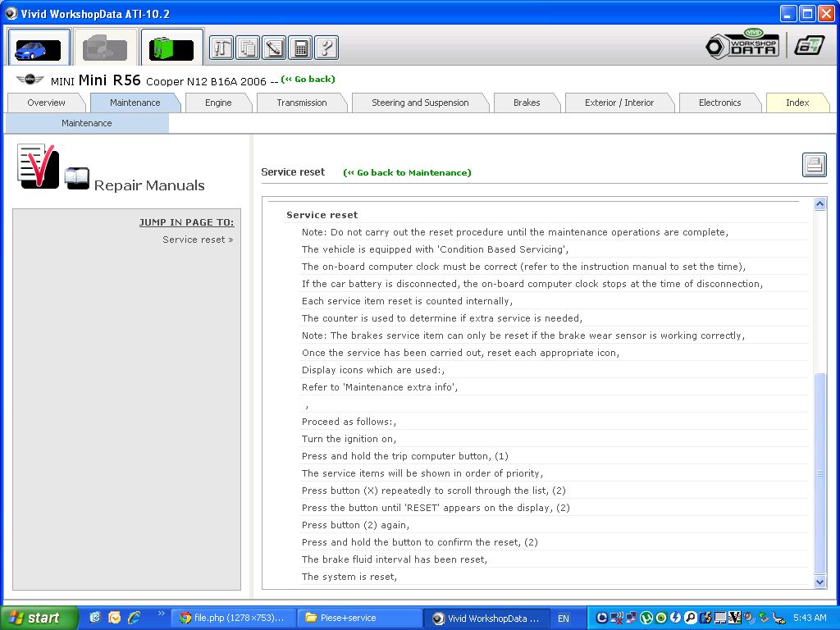The height and width of the screenshot is (630, 840).
Task: Click the Go back link beside vehicle name
Action: point(308,80)
